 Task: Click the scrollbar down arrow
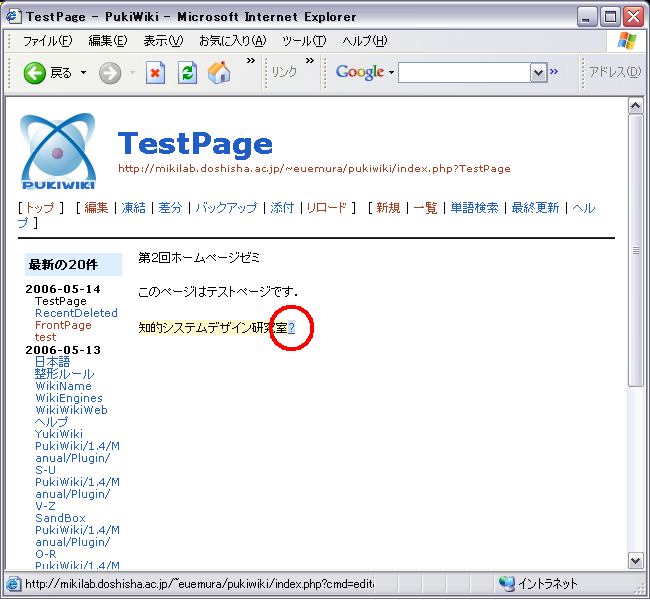[635, 561]
